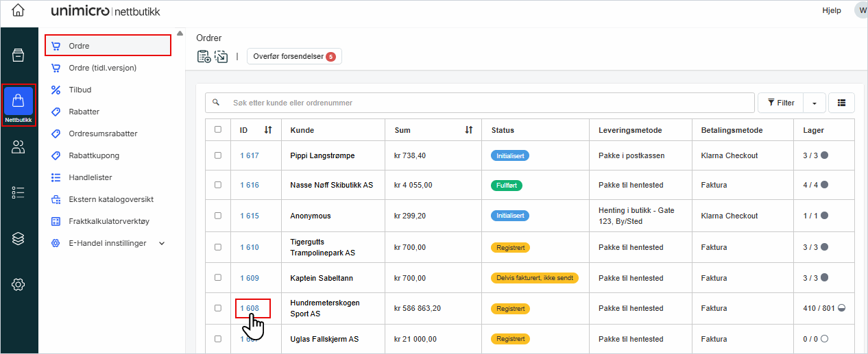Screen dimensions: 868x354
Task: Click the customer or order number search field
Action: pos(480,103)
